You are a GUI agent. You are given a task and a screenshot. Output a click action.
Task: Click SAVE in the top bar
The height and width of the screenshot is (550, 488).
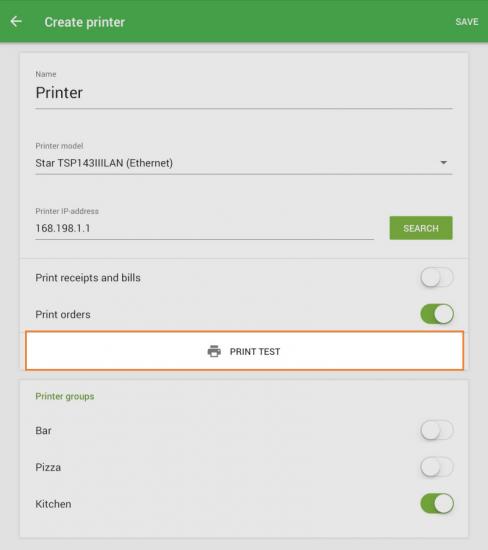(x=467, y=22)
